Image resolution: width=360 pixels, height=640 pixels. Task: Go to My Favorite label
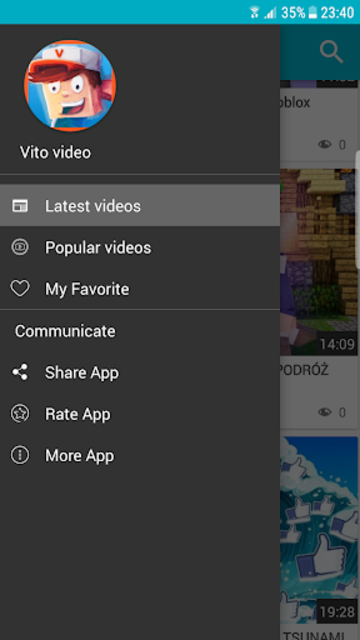[x=87, y=289]
